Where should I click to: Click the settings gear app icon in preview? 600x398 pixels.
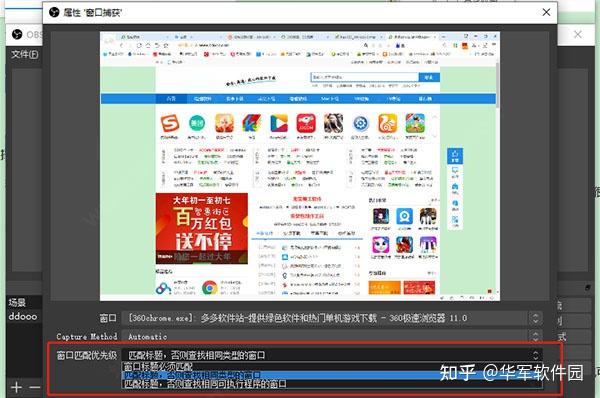(360, 124)
